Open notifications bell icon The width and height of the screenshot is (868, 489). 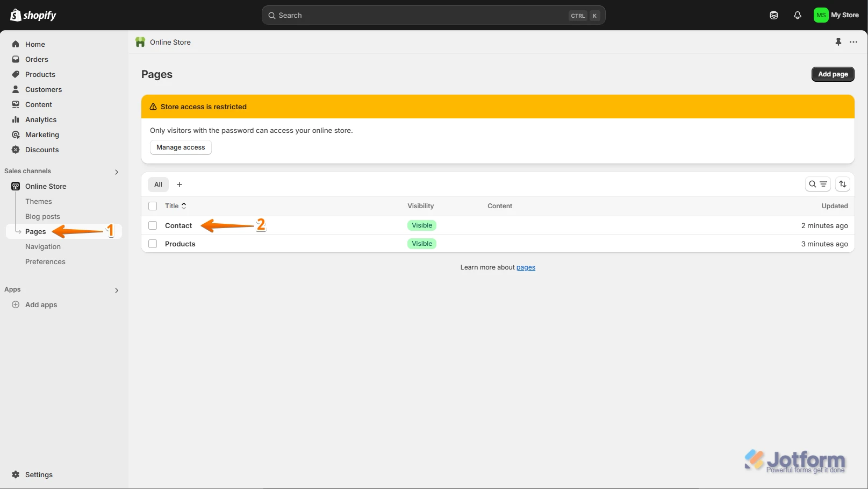(797, 15)
